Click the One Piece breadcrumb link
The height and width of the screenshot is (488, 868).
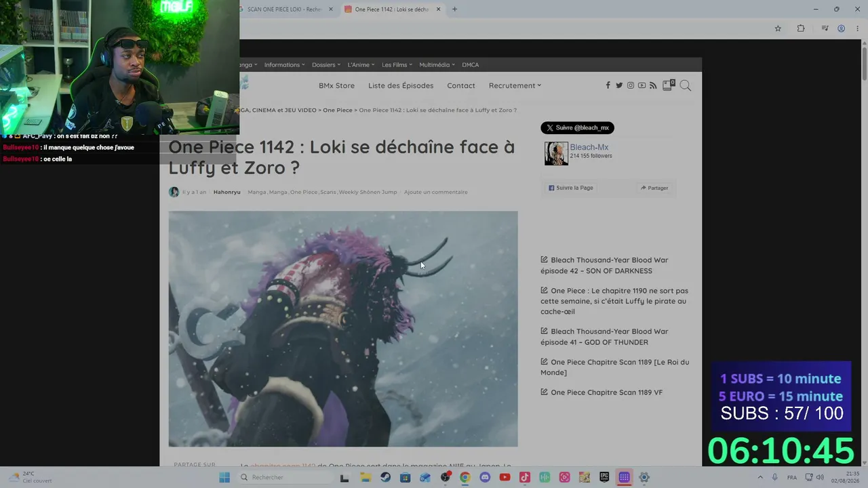(x=338, y=110)
